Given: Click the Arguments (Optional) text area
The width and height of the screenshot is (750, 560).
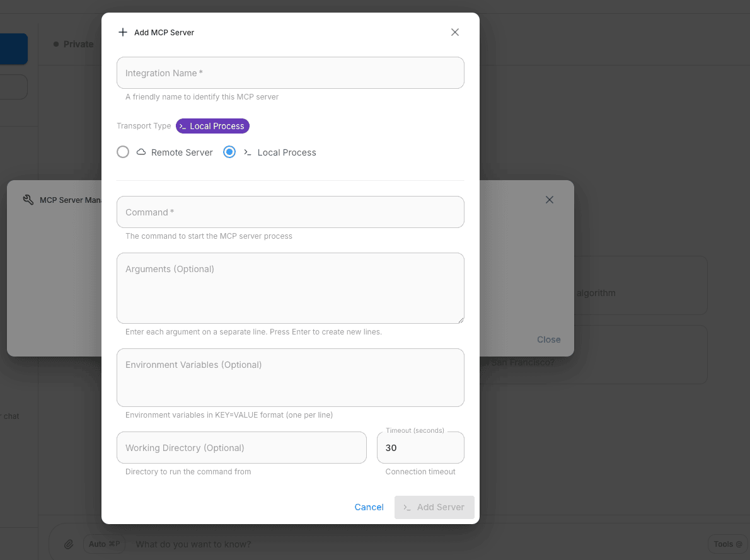Looking at the screenshot, I should click(290, 288).
